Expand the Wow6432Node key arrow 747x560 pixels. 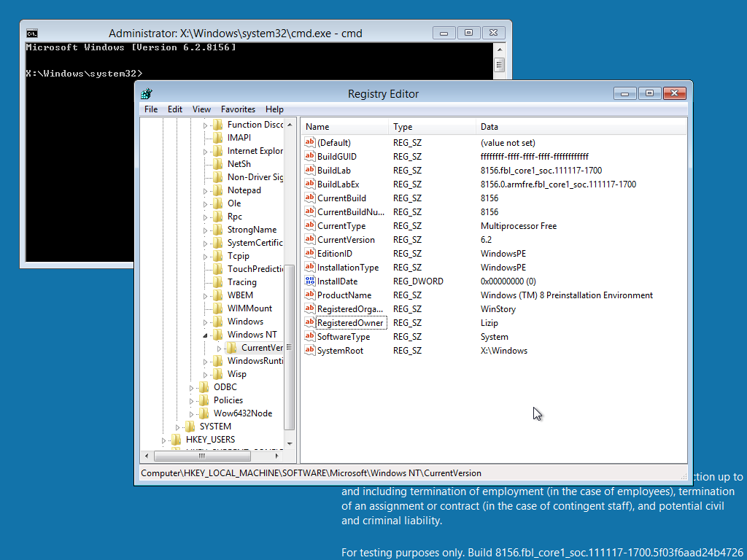tap(192, 413)
